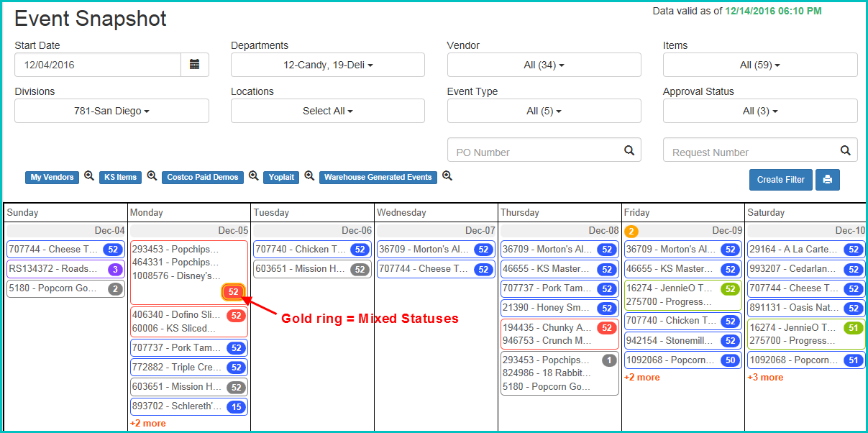Click the magnifier next to Yoplait

309,177
